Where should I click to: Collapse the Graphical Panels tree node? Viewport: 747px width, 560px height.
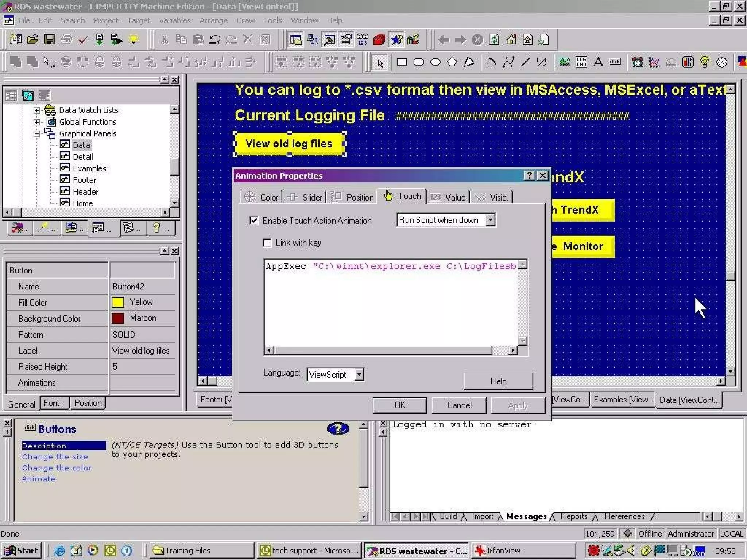coord(37,134)
